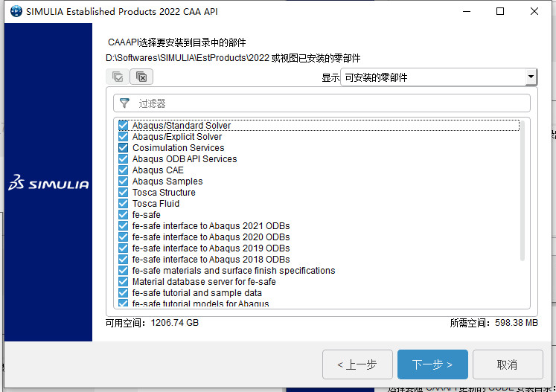The image size is (556, 392).
Task: Uncheck Abaqus/Explicit Solver checkbox
Action: 123,136
